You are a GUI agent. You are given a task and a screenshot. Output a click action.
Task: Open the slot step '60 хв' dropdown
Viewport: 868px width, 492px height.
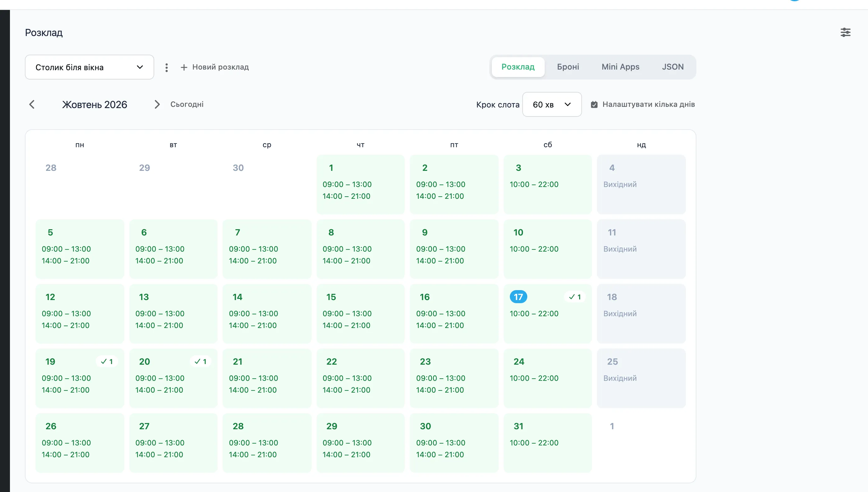tap(552, 104)
